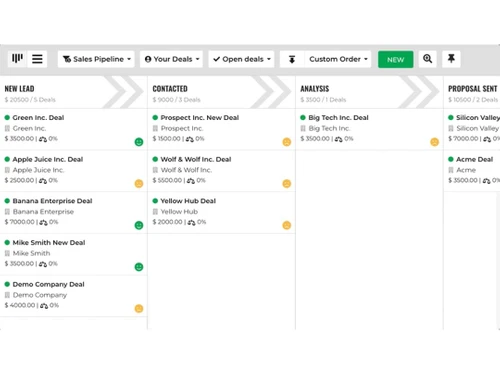Click the orange face on Big Tech Inc. Deal

tap(434, 142)
